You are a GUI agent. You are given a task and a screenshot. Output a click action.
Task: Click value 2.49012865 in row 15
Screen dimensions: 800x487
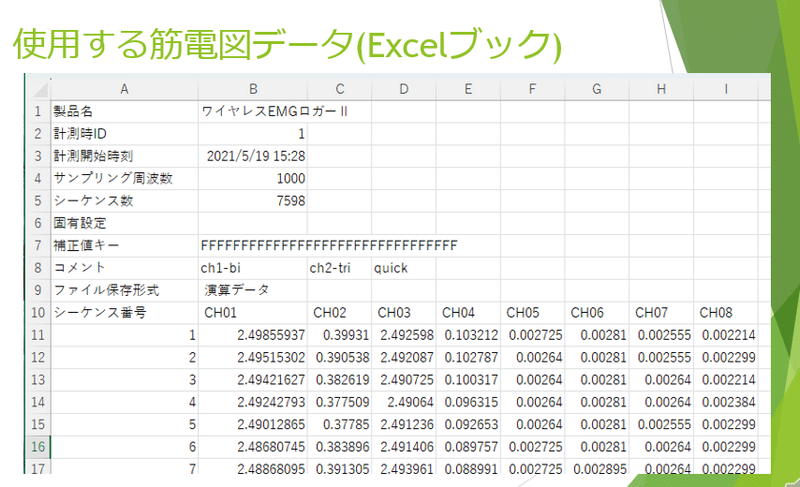click(x=253, y=424)
